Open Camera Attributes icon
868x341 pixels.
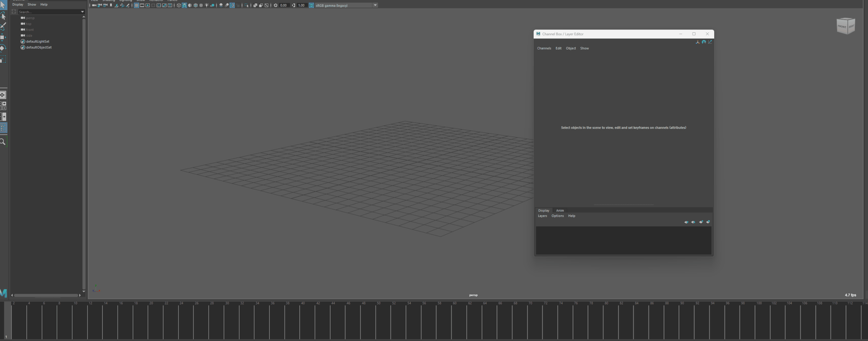pyautogui.click(x=105, y=5)
